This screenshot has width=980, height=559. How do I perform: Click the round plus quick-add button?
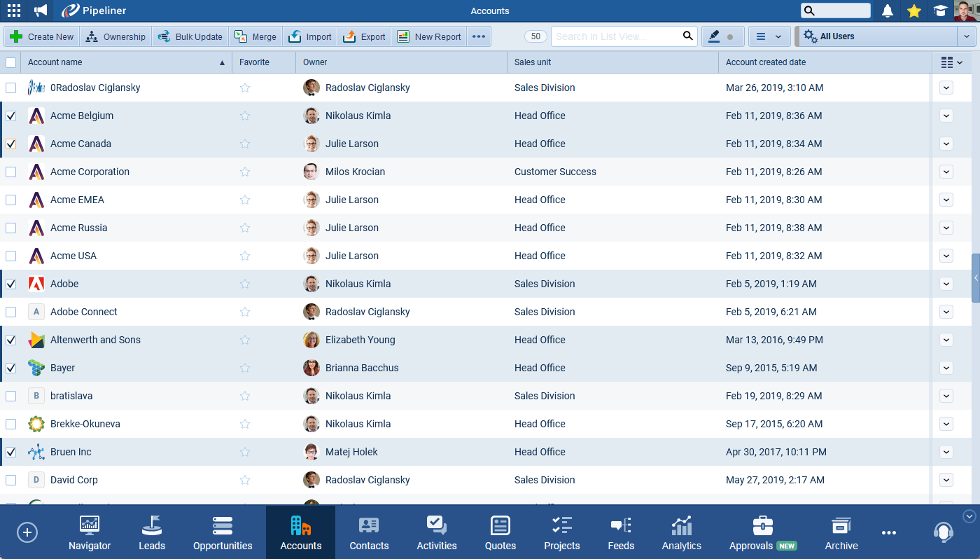(x=27, y=532)
